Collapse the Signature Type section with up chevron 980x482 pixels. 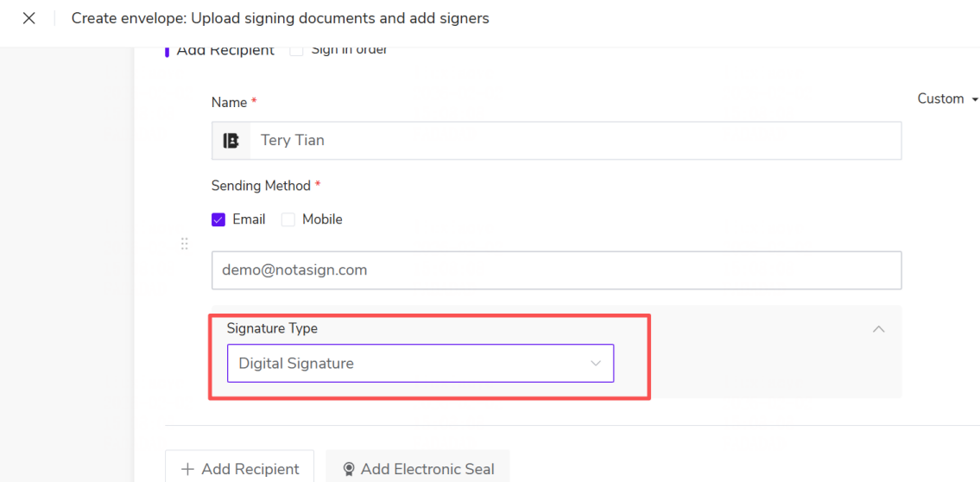[x=878, y=329]
